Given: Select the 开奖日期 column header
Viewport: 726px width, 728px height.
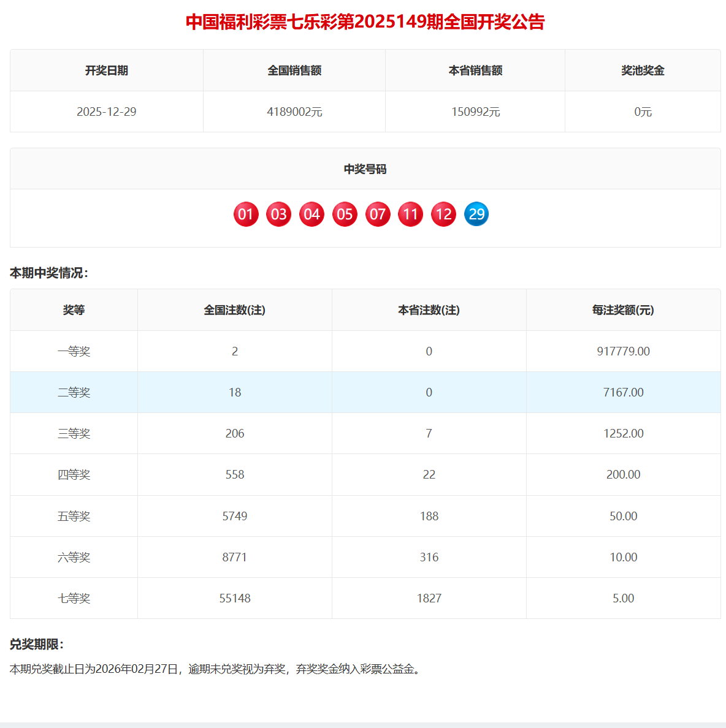Looking at the screenshot, I should tap(106, 70).
